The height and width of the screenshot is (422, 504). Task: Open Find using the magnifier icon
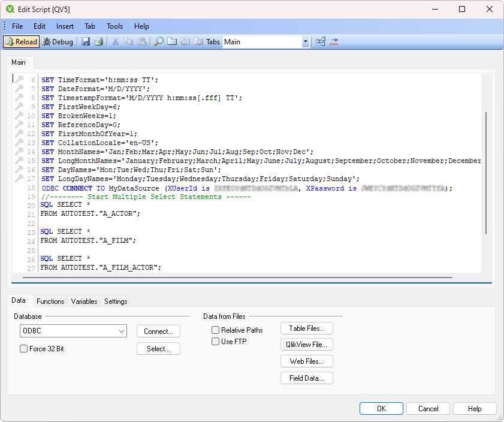pyautogui.click(x=159, y=41)
